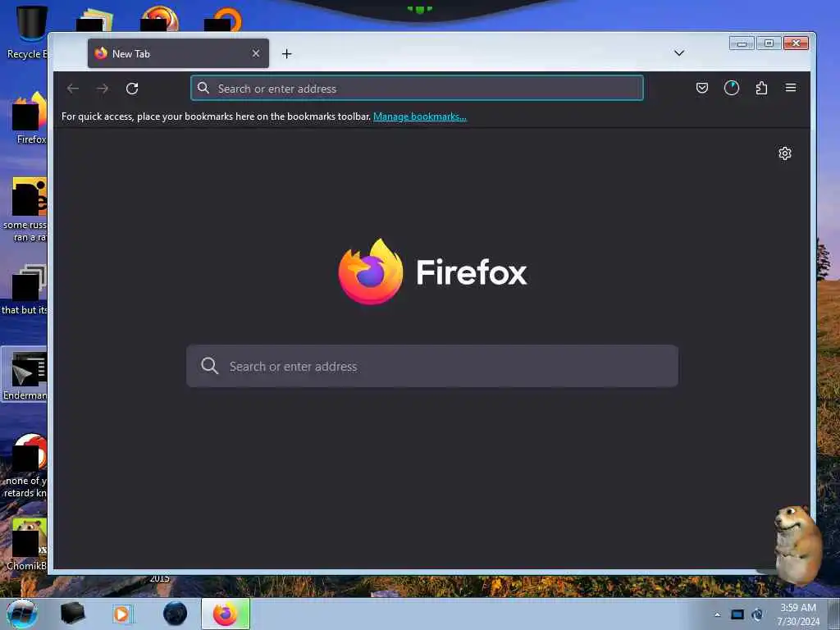
Task: Show hidden system tray icons
Action: 717,614
